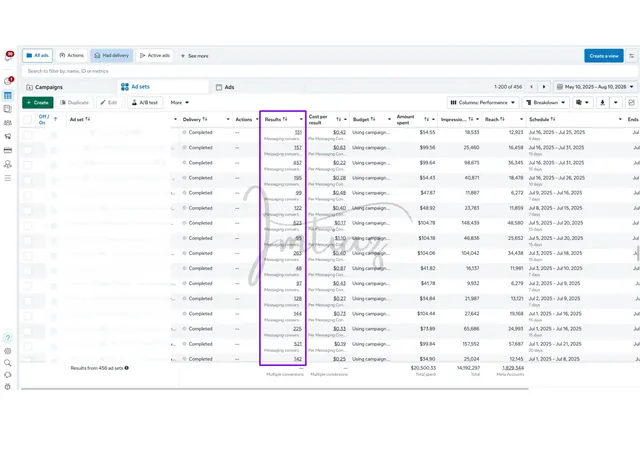The image size is (640, 452).
Task: Open the Audiences icon in sidebar
Action: (8, 123)
